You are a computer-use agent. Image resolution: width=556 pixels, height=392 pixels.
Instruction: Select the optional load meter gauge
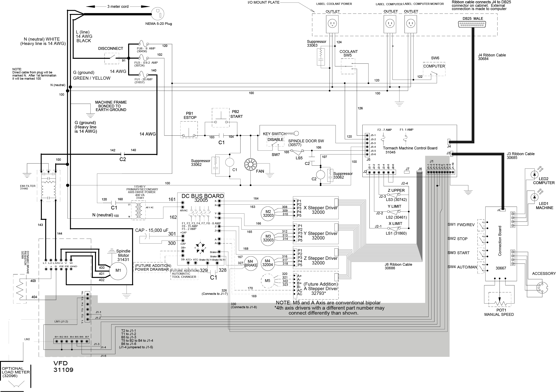coord(16,384)
